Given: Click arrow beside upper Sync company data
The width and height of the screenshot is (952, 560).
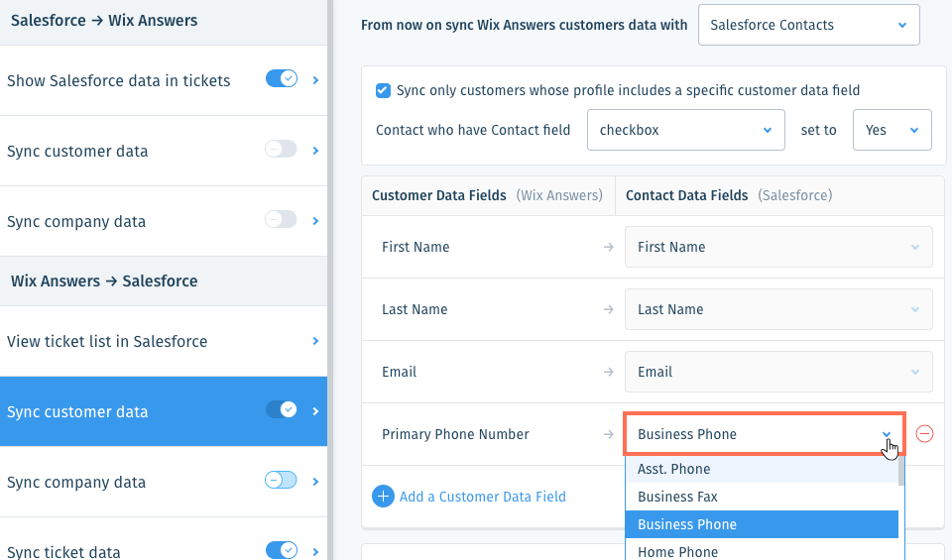Looking at the screenshot, I should point(315,221).
